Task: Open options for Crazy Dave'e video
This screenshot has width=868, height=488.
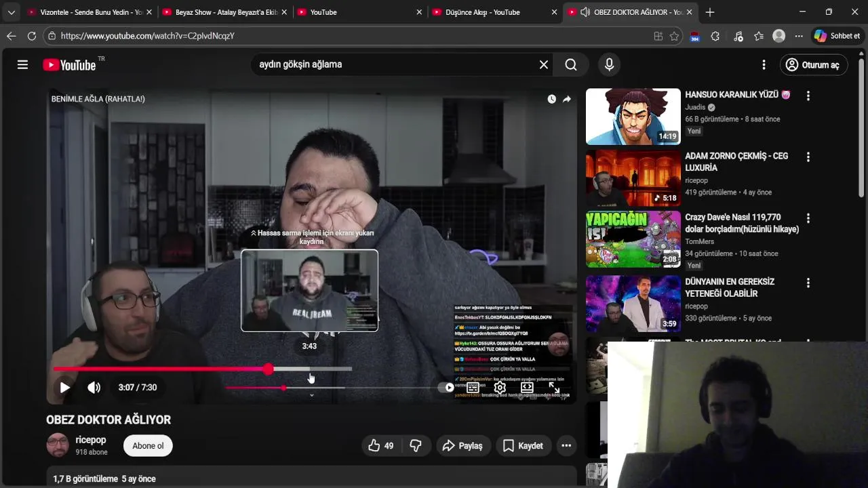Action: tap(808, 218)
